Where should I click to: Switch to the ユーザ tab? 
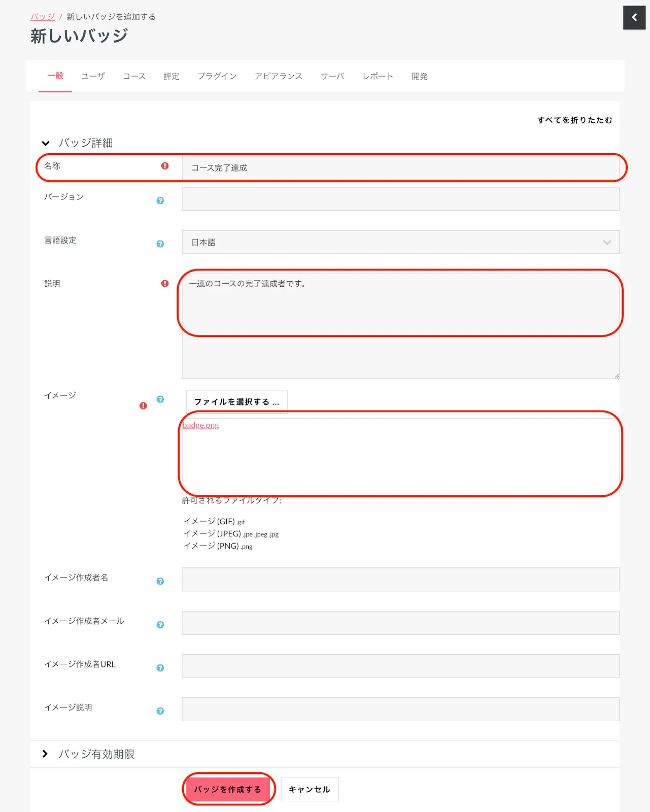click(93, 76)
